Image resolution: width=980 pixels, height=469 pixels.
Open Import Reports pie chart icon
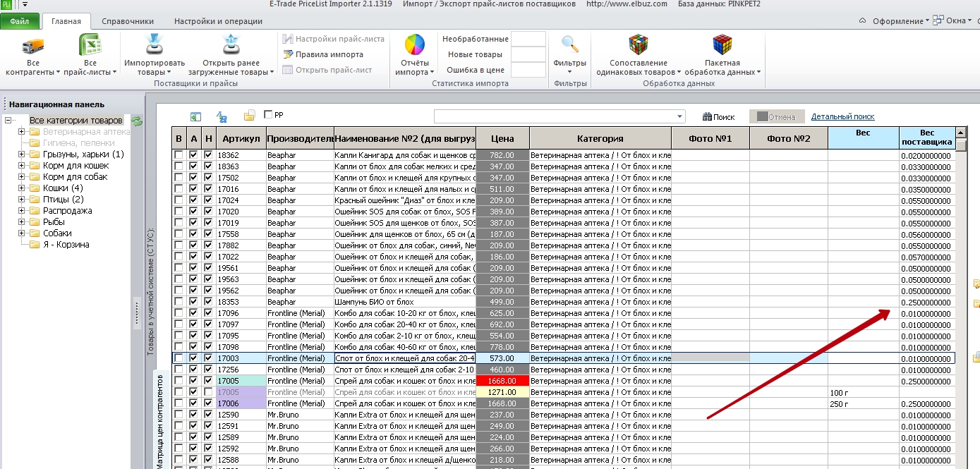click(414, 45)
